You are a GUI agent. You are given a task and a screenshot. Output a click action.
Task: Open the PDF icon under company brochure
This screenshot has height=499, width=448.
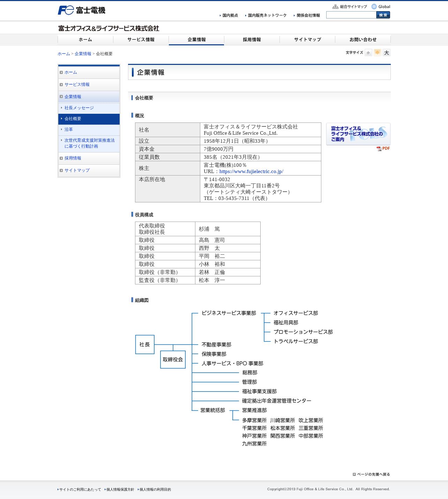[x=383, y=149]
